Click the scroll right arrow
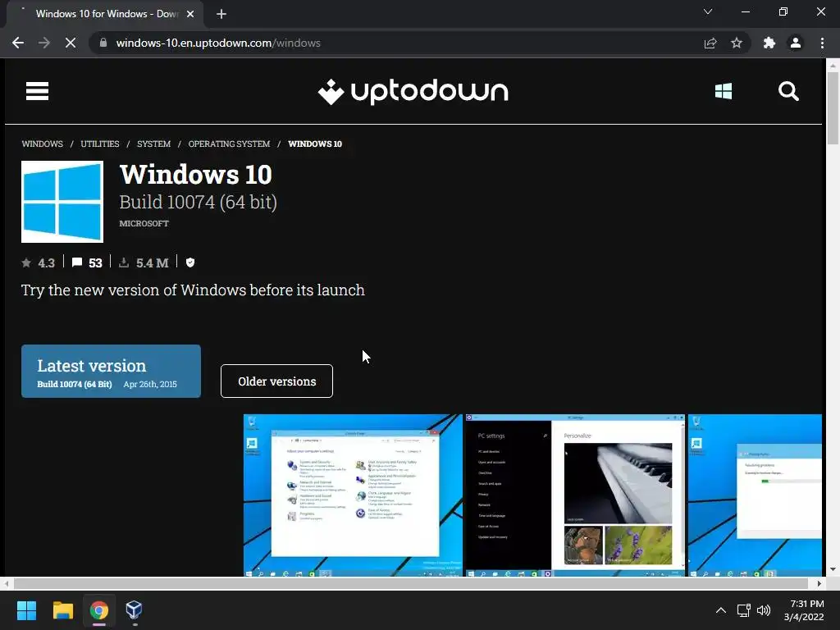 tap(819, 583)
